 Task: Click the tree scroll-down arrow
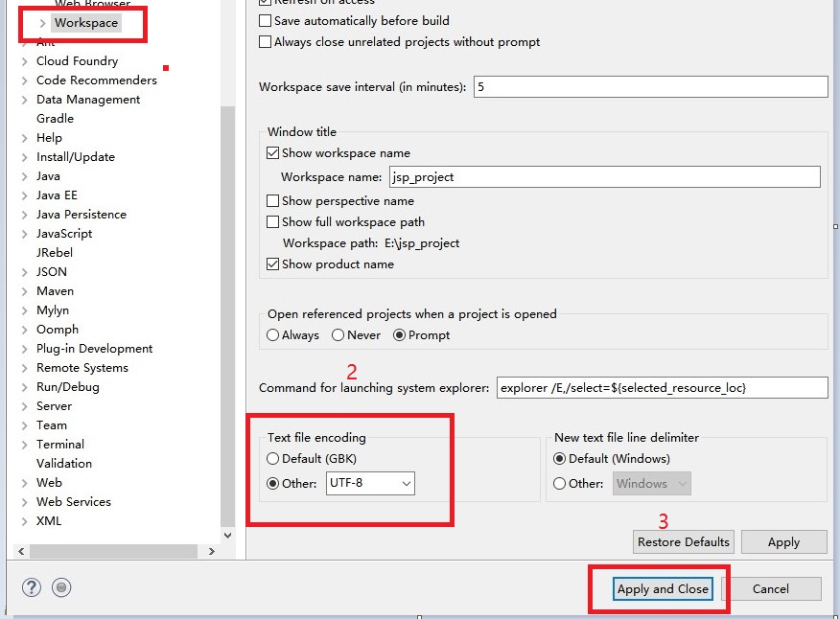tap(227, 536)
